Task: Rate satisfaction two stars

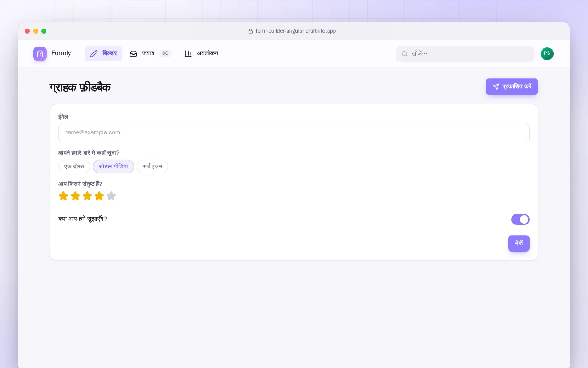Action: click(75, 196)
